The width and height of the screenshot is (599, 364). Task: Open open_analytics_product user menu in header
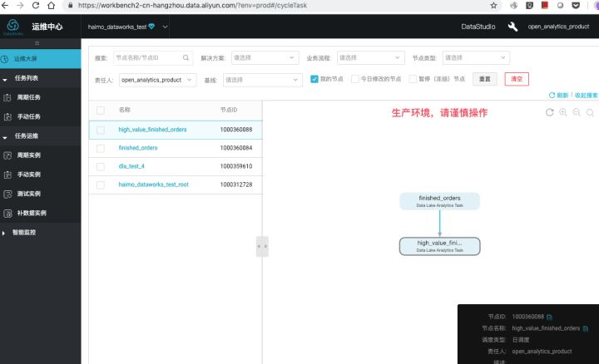(558, 27)
